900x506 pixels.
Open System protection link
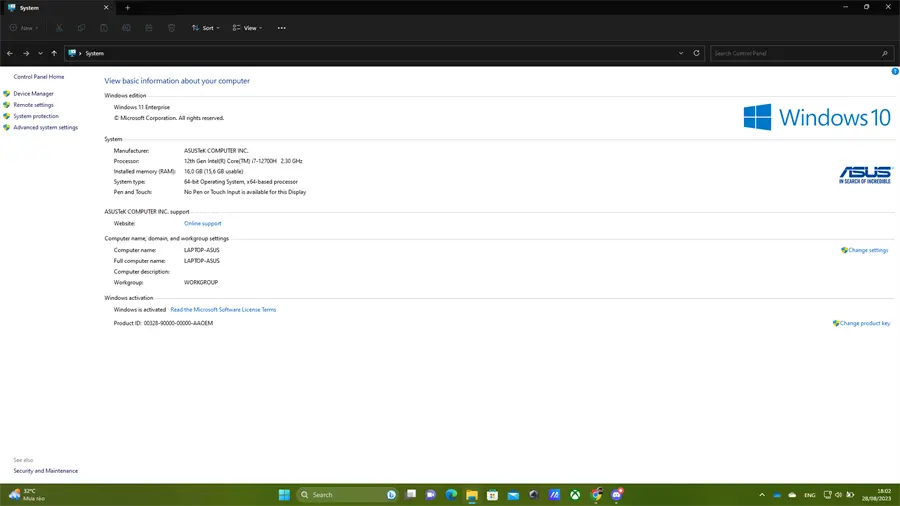click(36, 116)
